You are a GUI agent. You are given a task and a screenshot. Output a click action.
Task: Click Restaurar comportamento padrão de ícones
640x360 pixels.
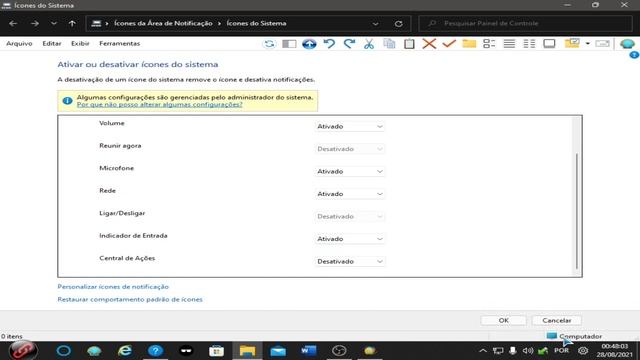point(130,299)
